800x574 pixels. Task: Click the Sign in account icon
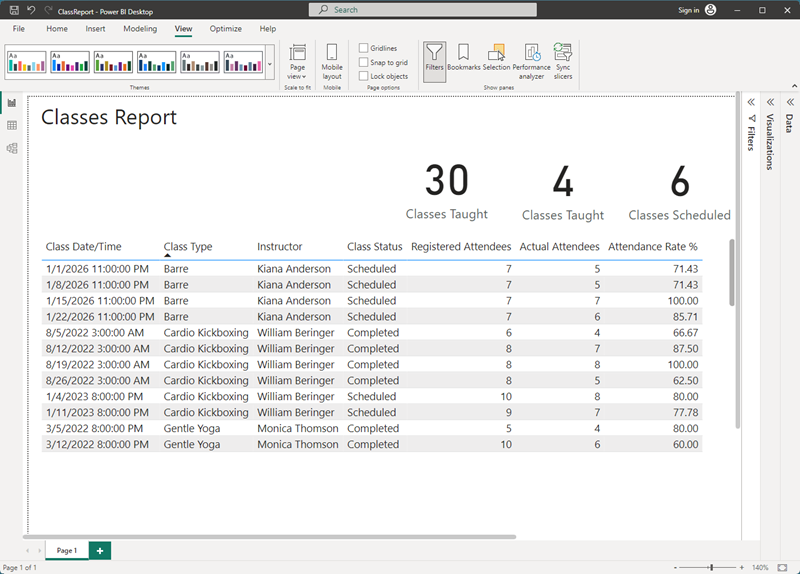[x=711, y=10]
